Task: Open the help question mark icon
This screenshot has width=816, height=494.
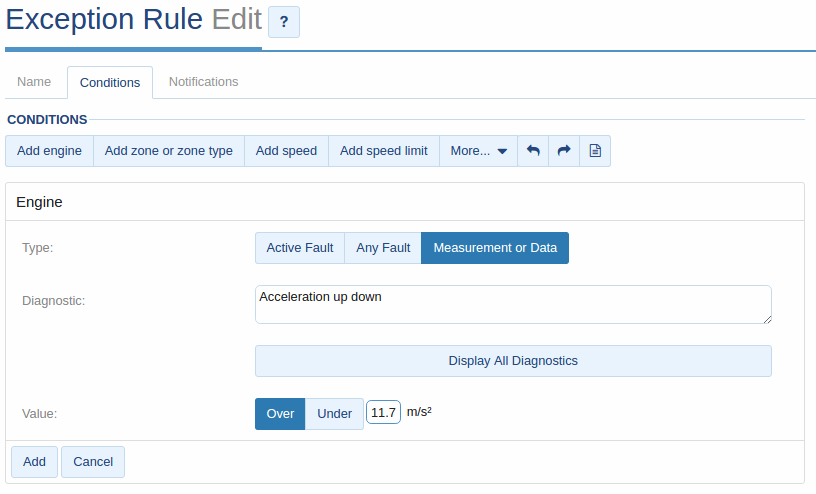Action: click(x=284, y=22)
